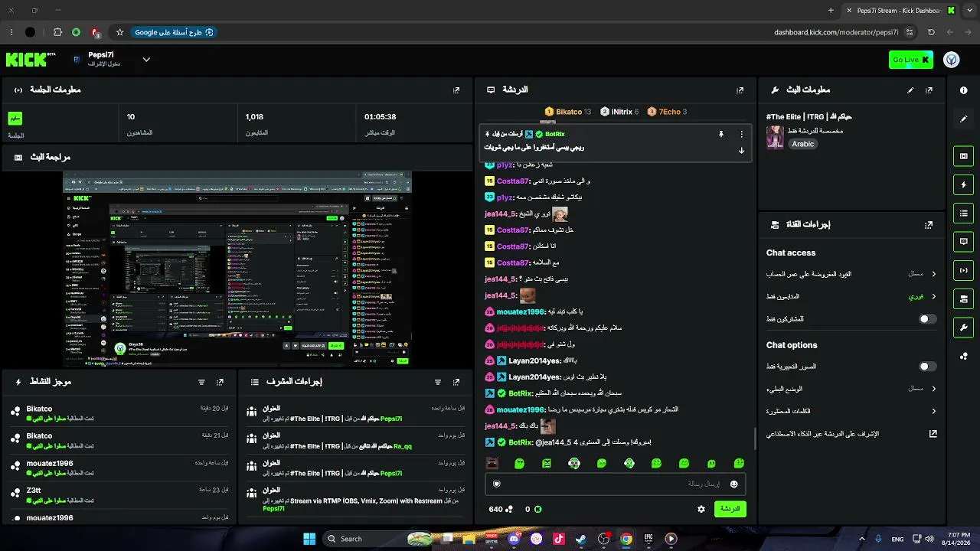Open chat settings gear icon
Viewport: 980px width, 551px height.
[701, 509]
